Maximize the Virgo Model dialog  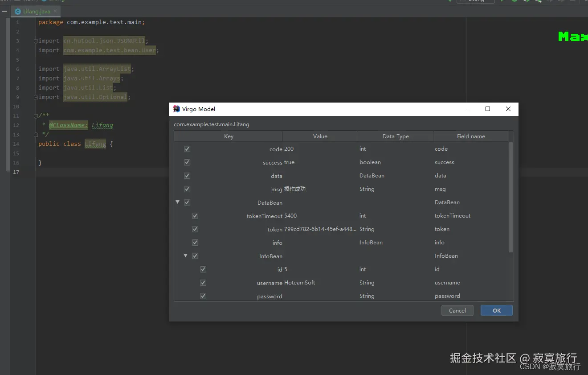tap(488, 109)
